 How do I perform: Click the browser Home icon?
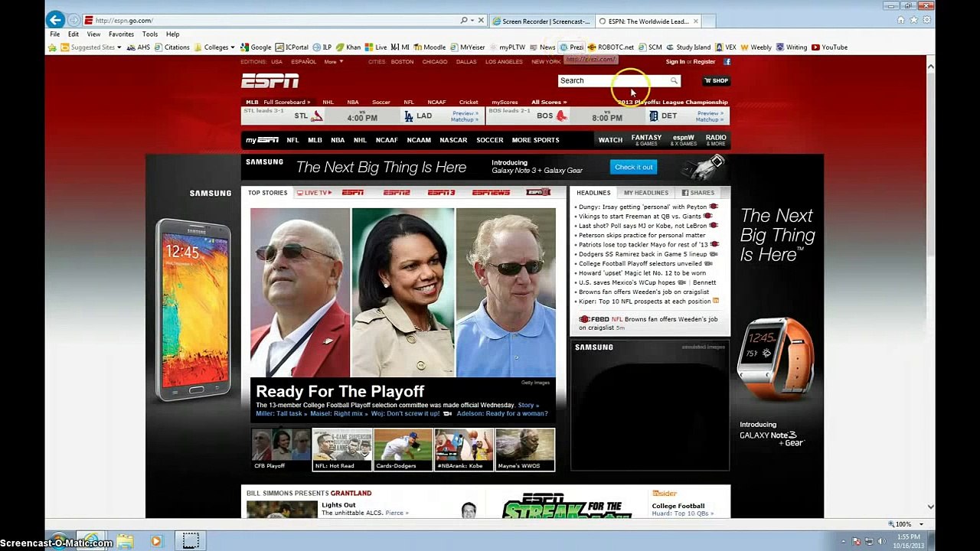pyautogui.click(x=901, y=21)
